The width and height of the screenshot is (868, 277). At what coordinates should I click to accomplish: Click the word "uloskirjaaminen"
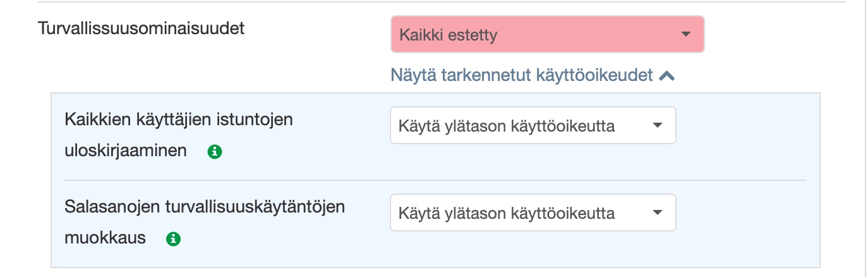[x=125, y=151]
